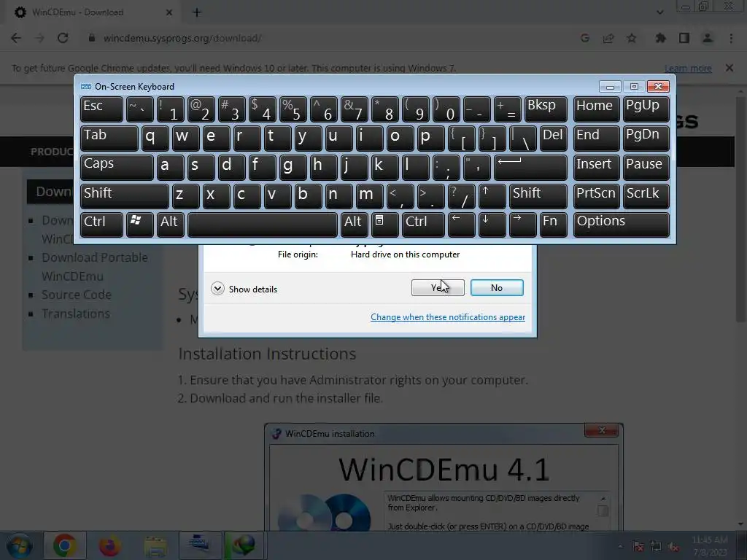Click the down arrow key

(492, 225)
